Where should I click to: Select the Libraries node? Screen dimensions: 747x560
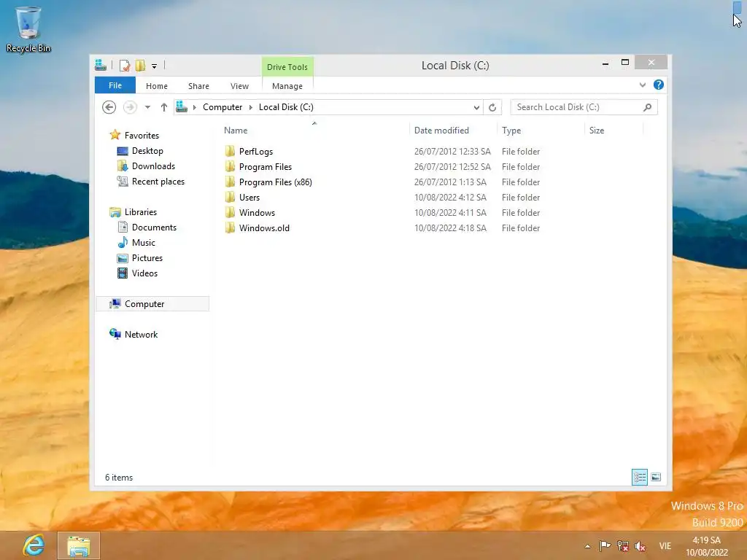pos(141,212)
